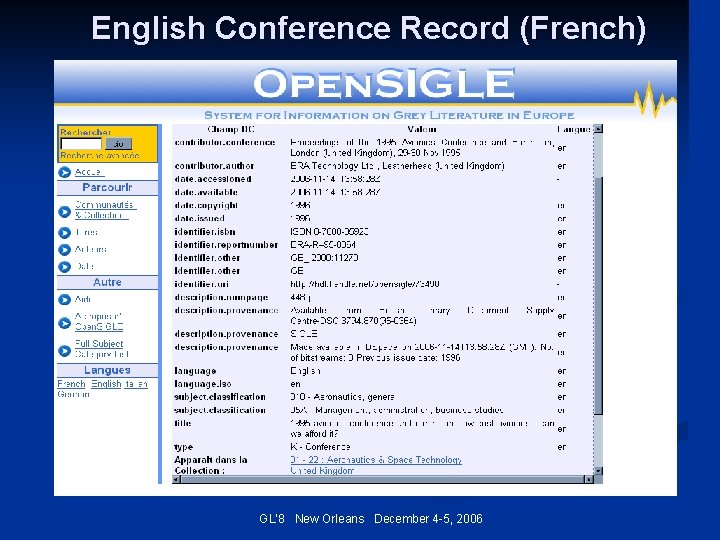Open the Full Subject Categories list link

tap(101, 349)
